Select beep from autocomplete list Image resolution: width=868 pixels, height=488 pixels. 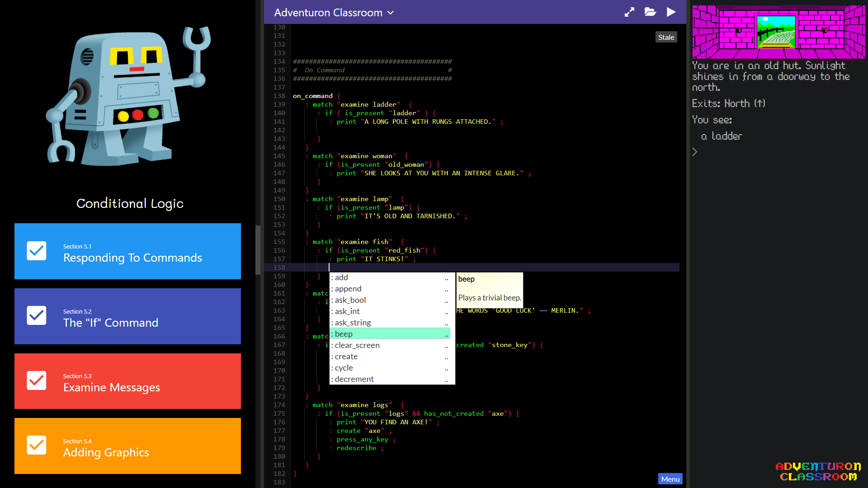pos(390,334)
